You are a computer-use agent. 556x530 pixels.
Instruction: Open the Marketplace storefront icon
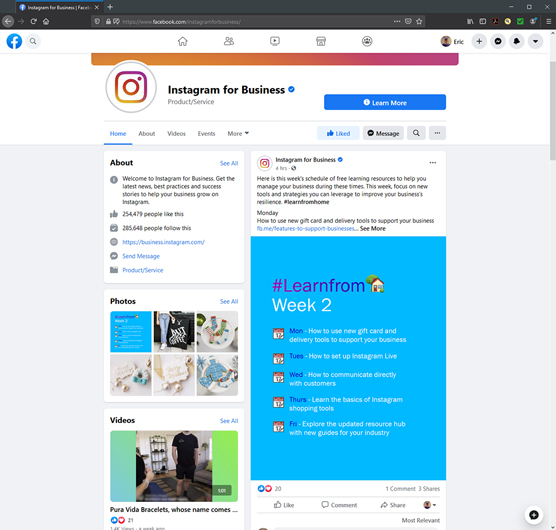pyautogui.click(x=321, y=41)
